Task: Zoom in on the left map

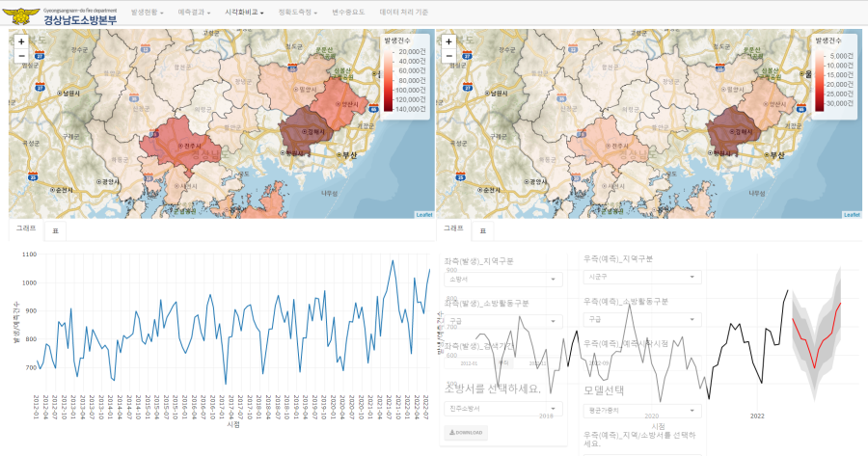Action: pyautogui.click(x=21, y=41)
